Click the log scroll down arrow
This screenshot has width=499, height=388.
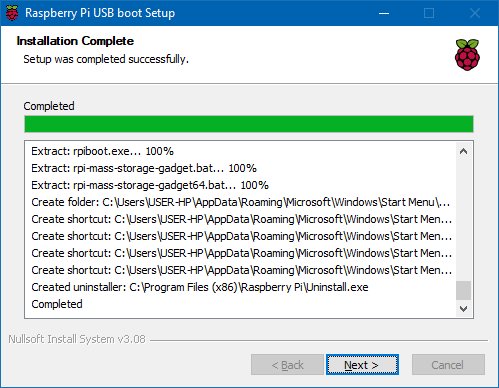pyautogui.click(x=463, y=309)
